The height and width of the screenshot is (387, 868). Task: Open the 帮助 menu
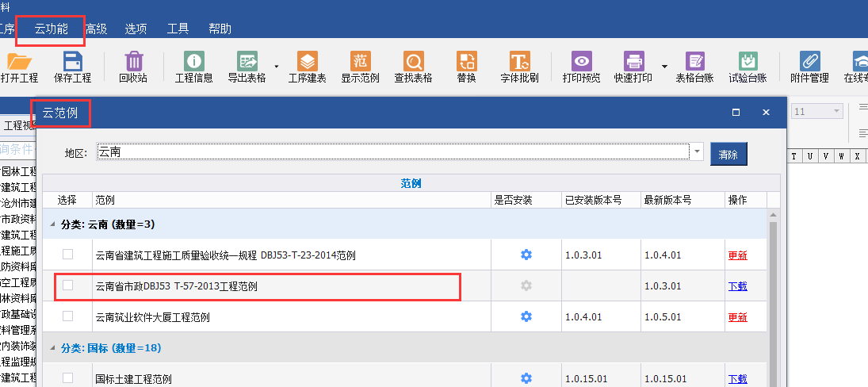pos(220,29)
